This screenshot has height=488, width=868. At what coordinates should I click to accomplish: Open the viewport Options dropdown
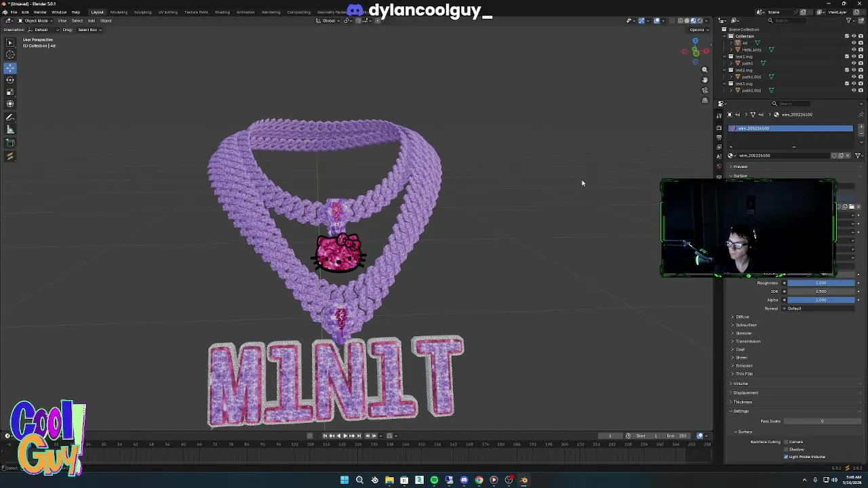tap(697, 30)
